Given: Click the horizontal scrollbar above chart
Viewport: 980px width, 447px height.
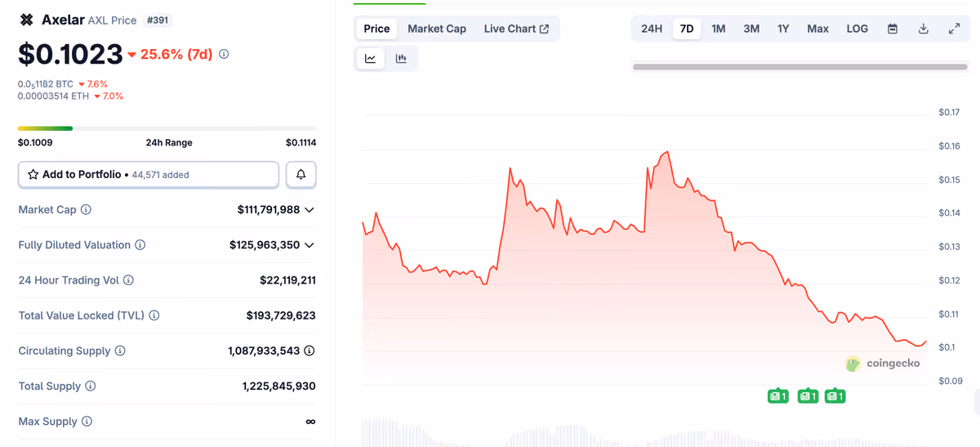Looking at the screenshot, I should click(799, 66).
